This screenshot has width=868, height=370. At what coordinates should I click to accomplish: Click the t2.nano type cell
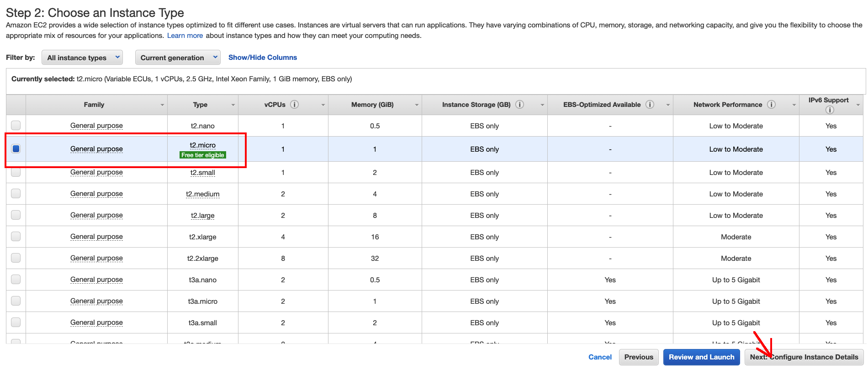(203, 126)
